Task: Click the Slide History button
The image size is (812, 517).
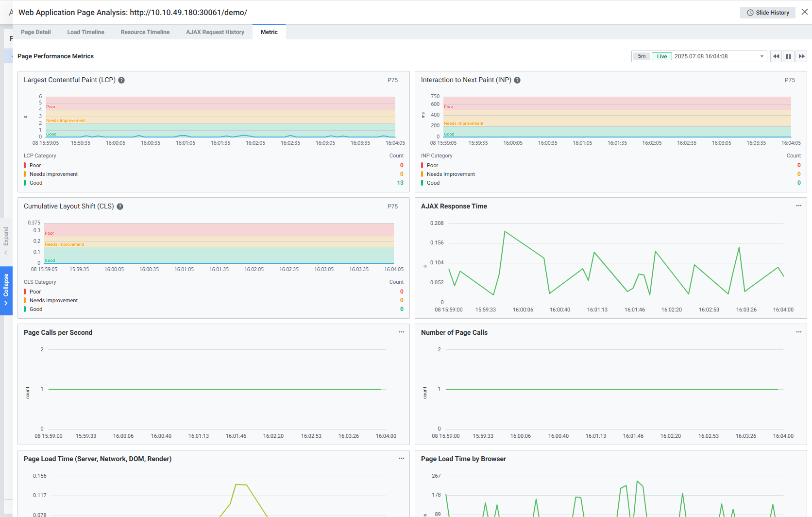Action: [x=767, y=13]
